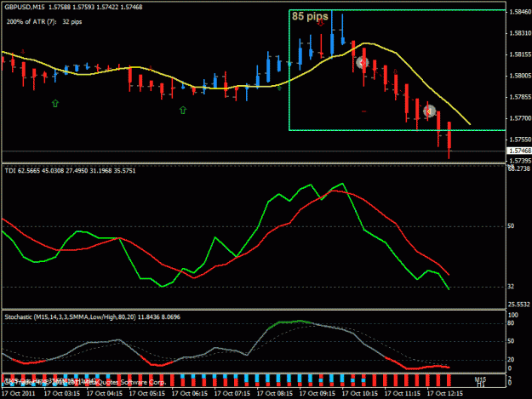532x399 pixels.
Task: Click the 20 level label in the Stochastic panel
Action: tap(511, 359)
